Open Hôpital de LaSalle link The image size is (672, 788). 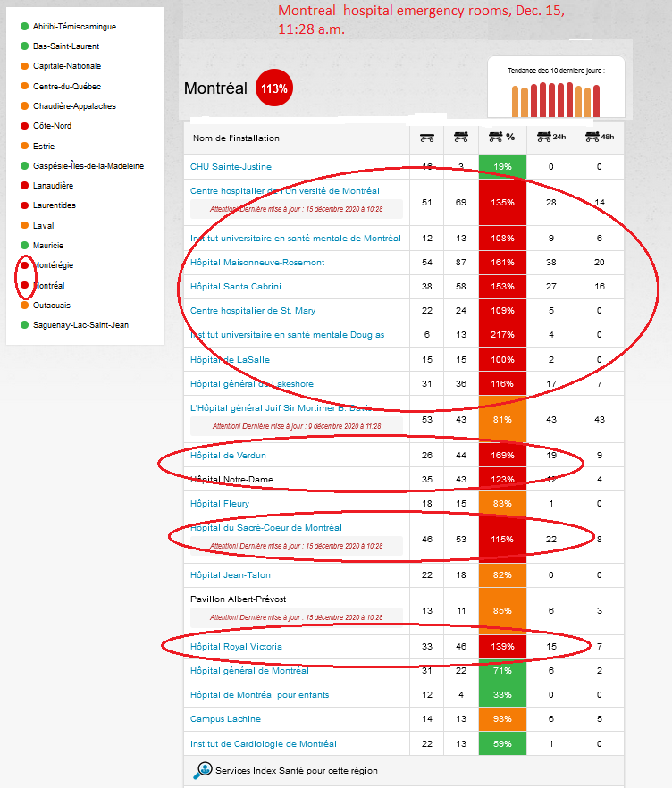click(230, 359)
